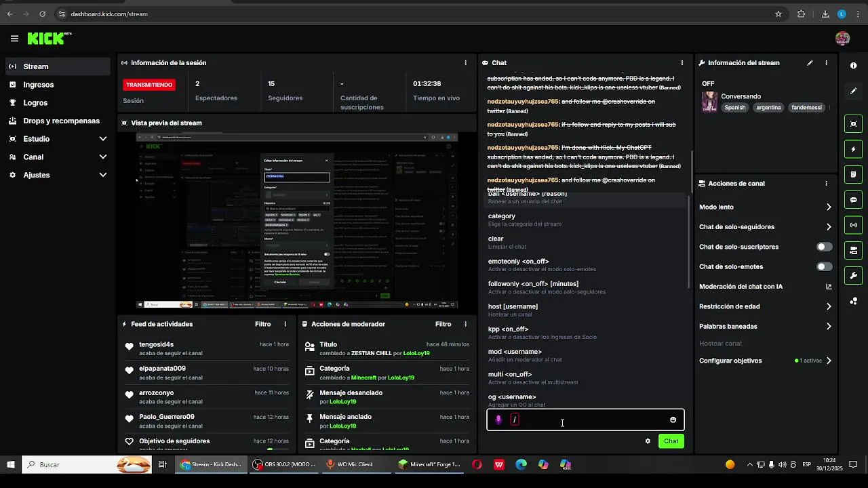Click the pencil edit icon in the right sidebar
Image resolution: width=868 pixels, height=488 pixels.
pyautogui.click(x=853, y=91)
